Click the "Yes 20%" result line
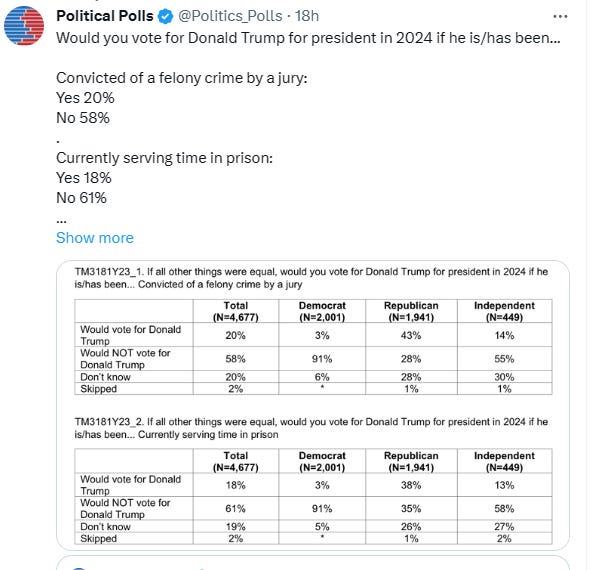Screen dimensions: 591x570 point(85,98)
